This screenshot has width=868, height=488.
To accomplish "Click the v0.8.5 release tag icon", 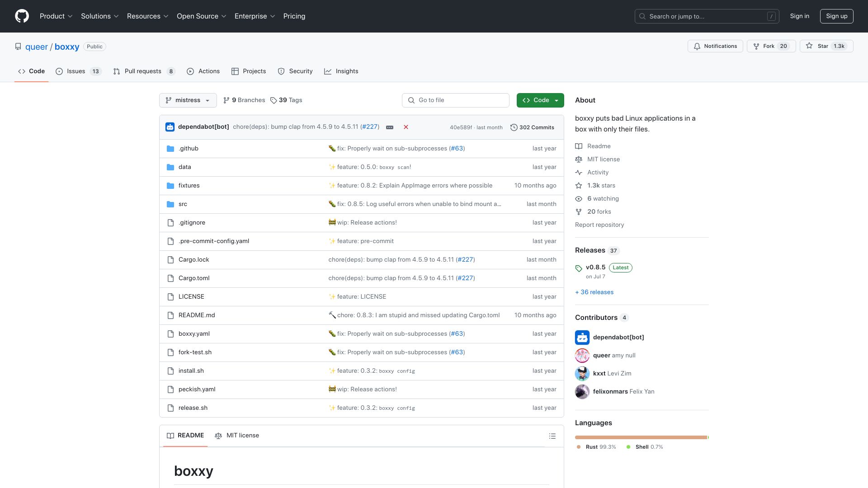I will 579,268.
